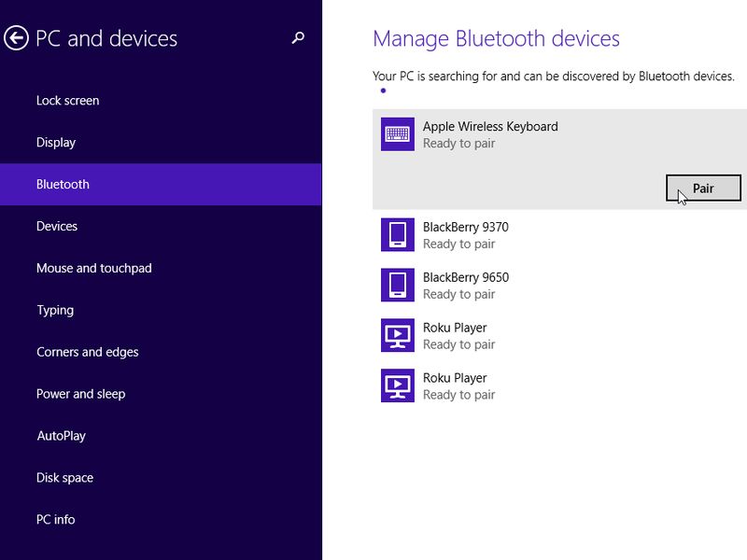Click Ready to pair under Apple Keyboard

458,144
